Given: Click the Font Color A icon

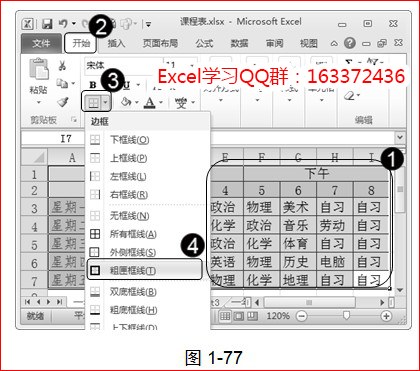Looking at the screenshot, I should 150,103.
